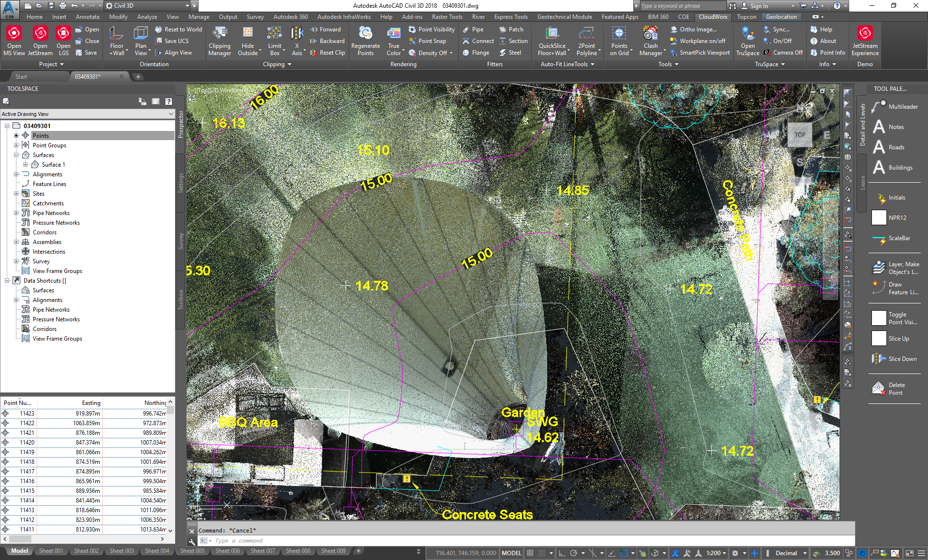Open TruSpace viewer
Image resolution: width=928 pixels, height=560 pixels.
(x=748, y=41)
